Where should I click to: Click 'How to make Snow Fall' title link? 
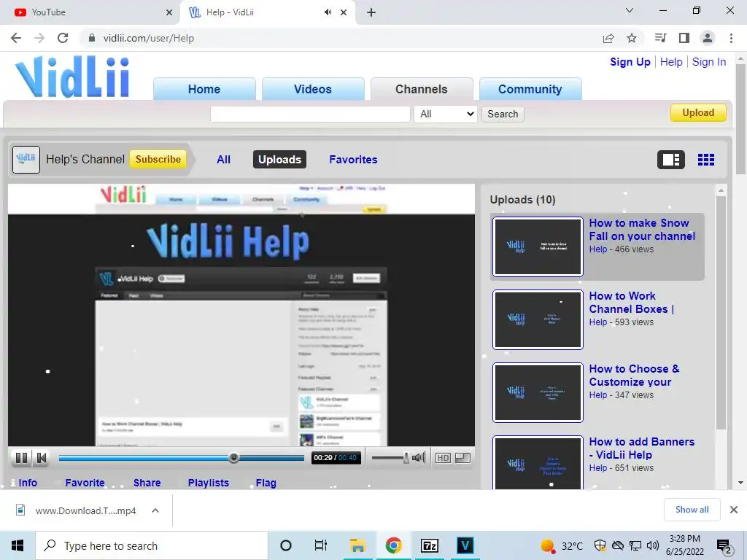[642, 230]
